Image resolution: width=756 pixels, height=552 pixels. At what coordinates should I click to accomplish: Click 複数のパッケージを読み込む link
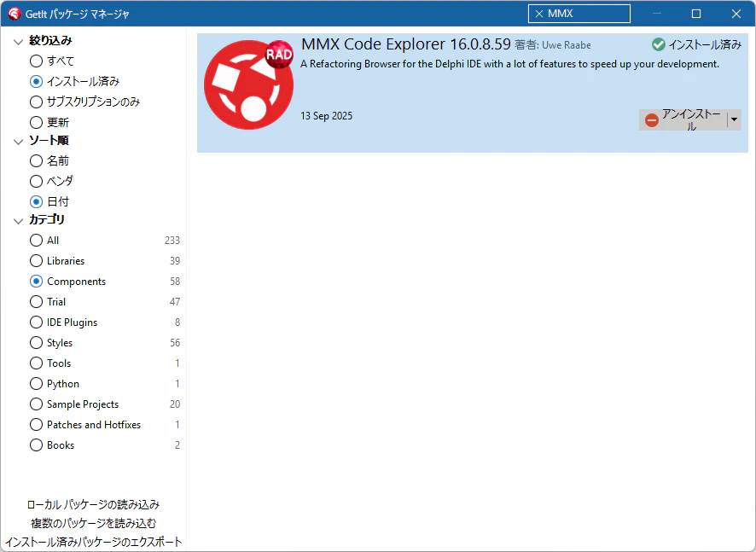pos(94,523)
